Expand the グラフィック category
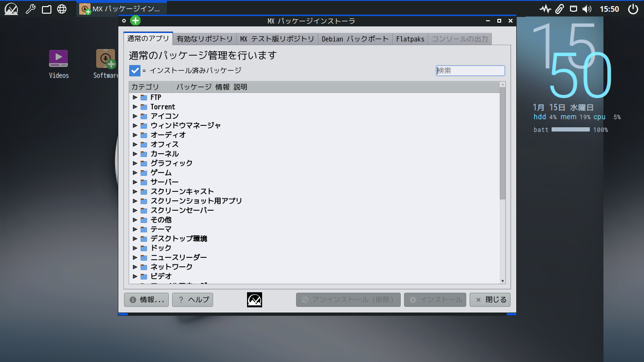Screen dimensions: 644x362 coord(135,163)
